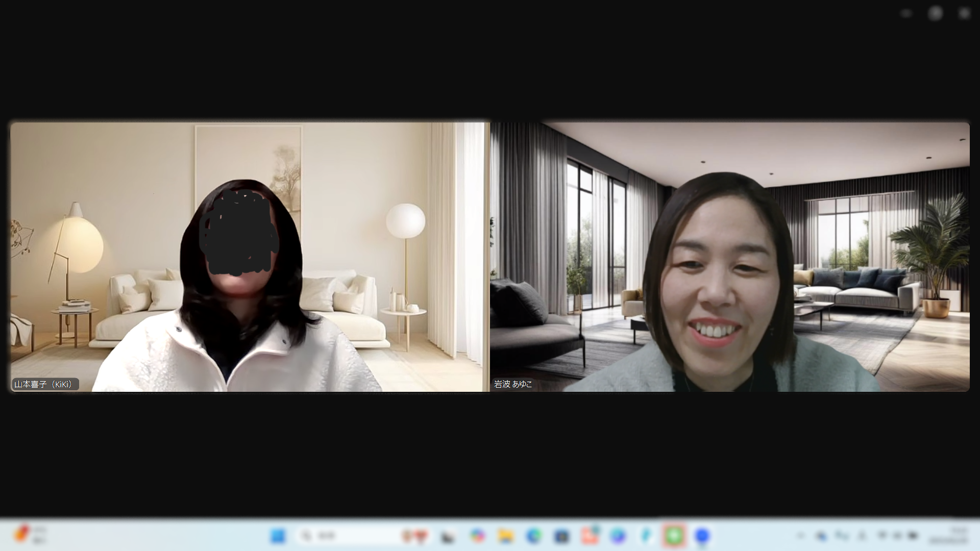The height and width of the screenshot is (551, 980).
Task: Click the 岩波 あゆこ name label
Action: tap(513, 384)
